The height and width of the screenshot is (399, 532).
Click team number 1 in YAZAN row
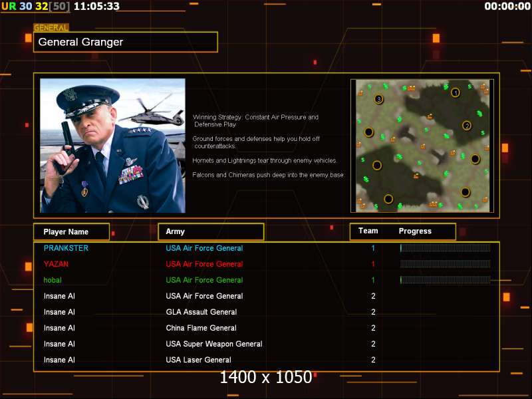(373, 264)
